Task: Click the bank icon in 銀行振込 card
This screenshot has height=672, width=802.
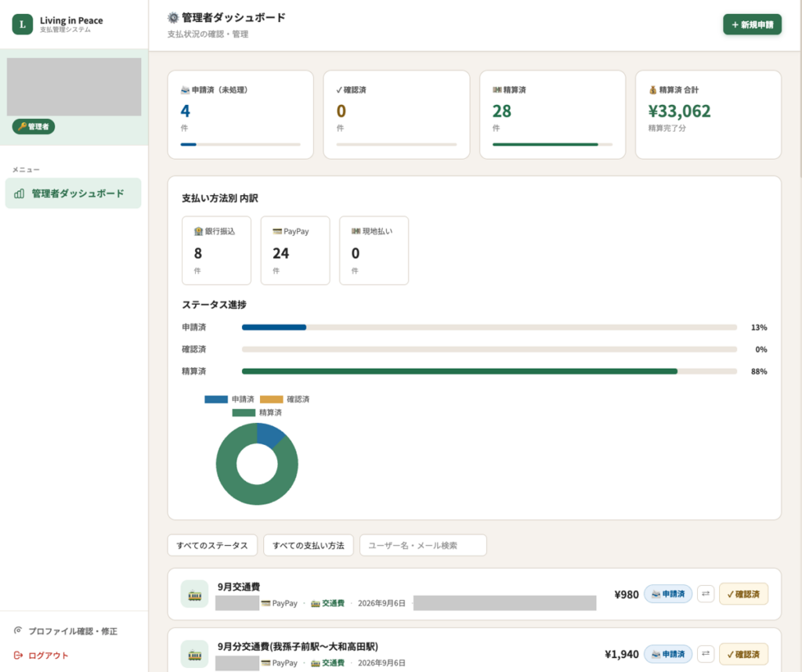Action: coord(198,231)
